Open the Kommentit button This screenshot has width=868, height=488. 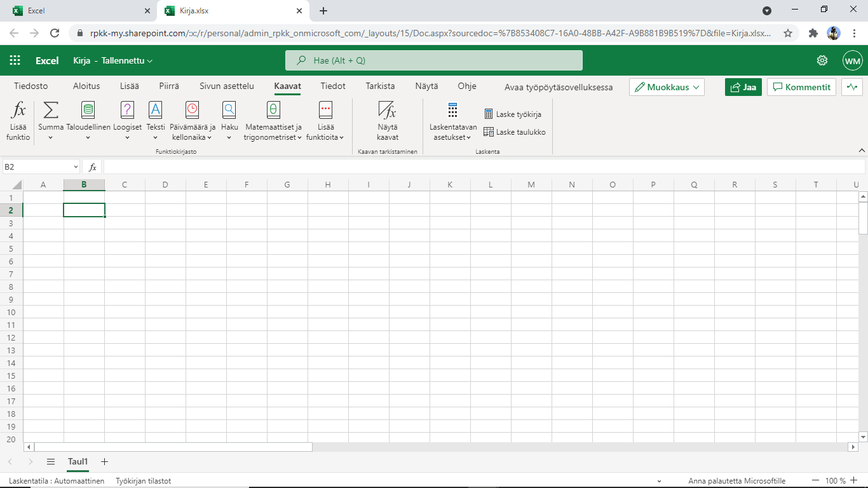[801, 87]
